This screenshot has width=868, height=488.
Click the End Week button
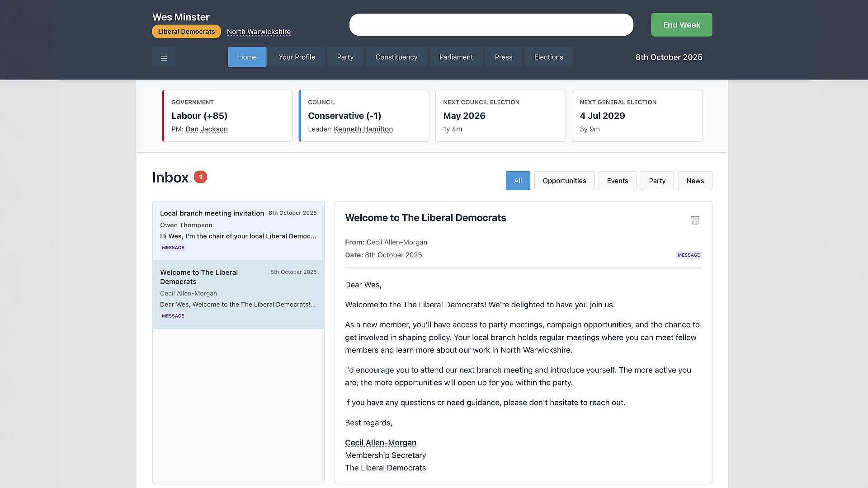click(681, 25)
